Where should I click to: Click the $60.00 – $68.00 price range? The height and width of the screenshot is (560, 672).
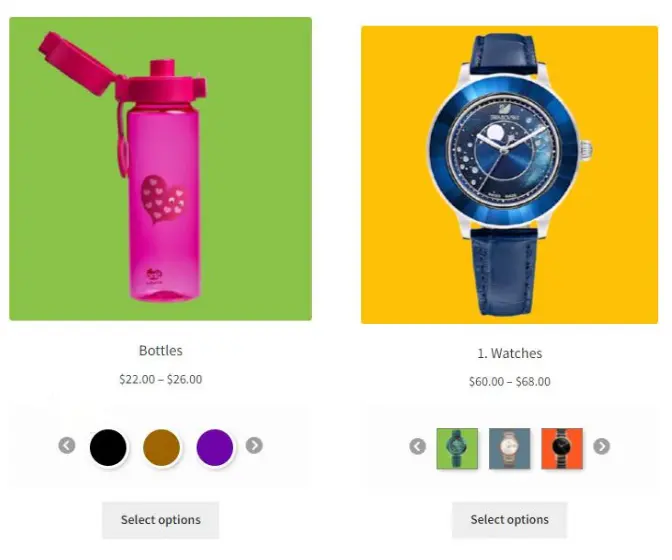(x=510, y=381)
